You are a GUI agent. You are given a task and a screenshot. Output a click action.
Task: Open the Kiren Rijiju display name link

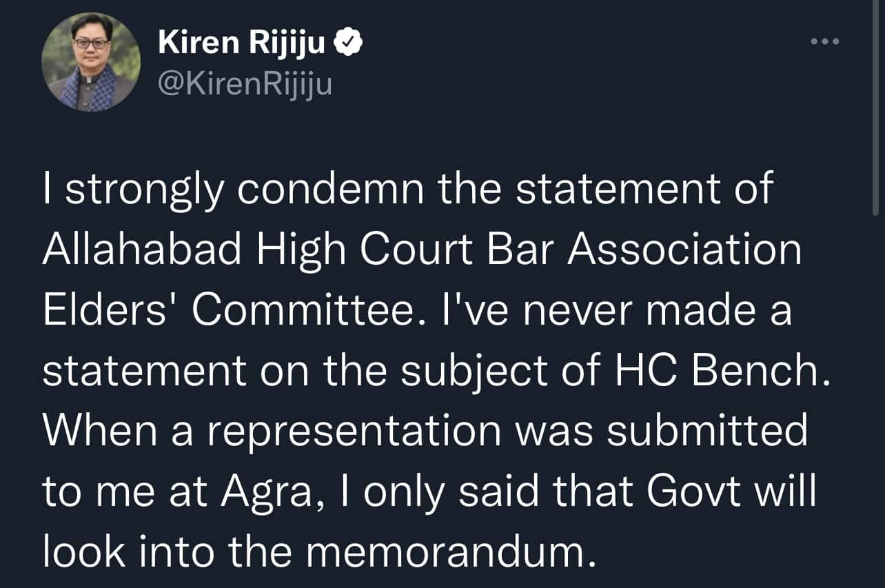[241, 44]
